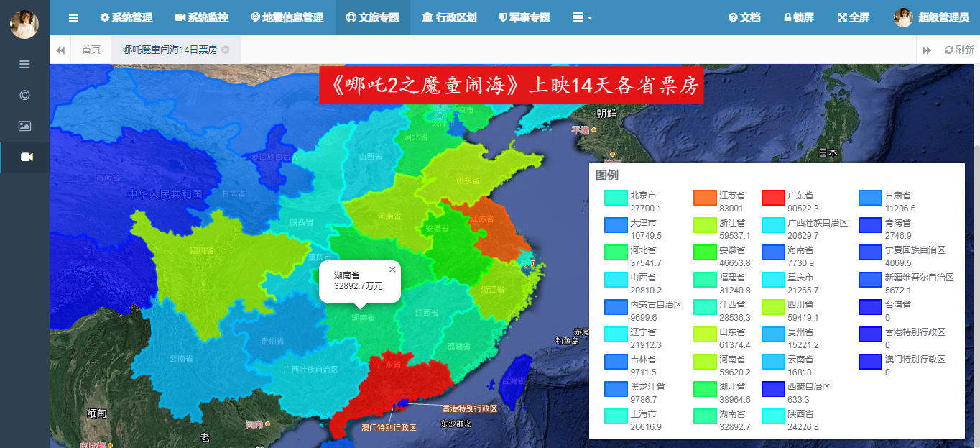Click 香港特别行政区 map label
The height and width of the screenshot is (448, 980).
pyautogui.click(x=470, y=408)
